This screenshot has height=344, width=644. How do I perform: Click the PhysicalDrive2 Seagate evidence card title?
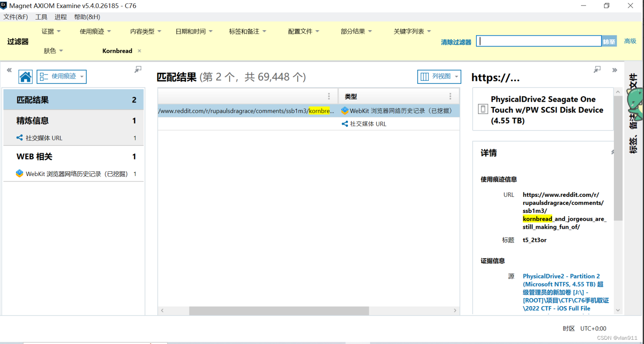pos(547,110)
